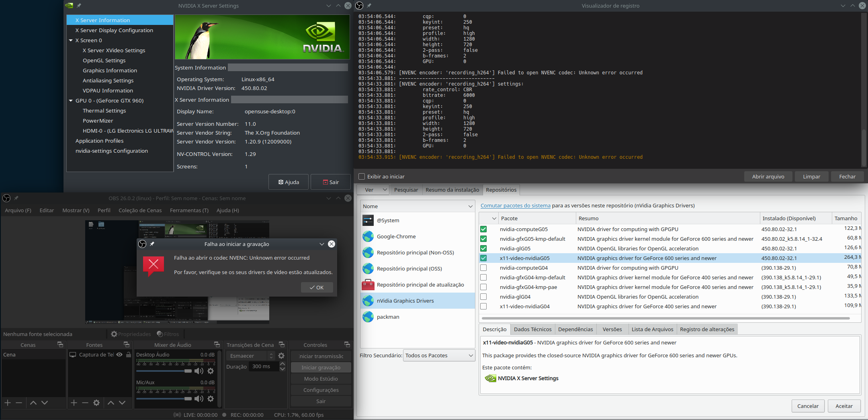Remove scene with minus in Cenas panel
Image resolution: width=868 pixels, height=420 pixels.
pyautogui.click(x=19, y=402)
